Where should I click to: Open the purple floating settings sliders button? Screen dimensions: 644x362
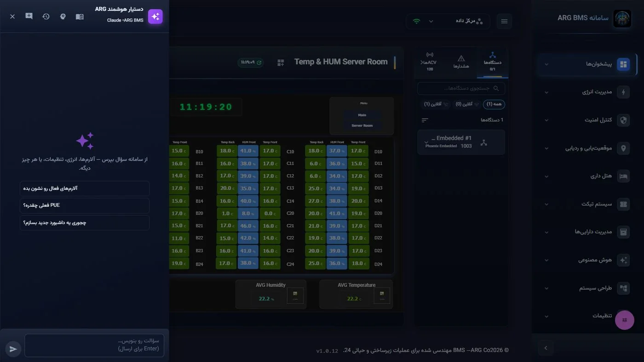(x=625, y=320)
